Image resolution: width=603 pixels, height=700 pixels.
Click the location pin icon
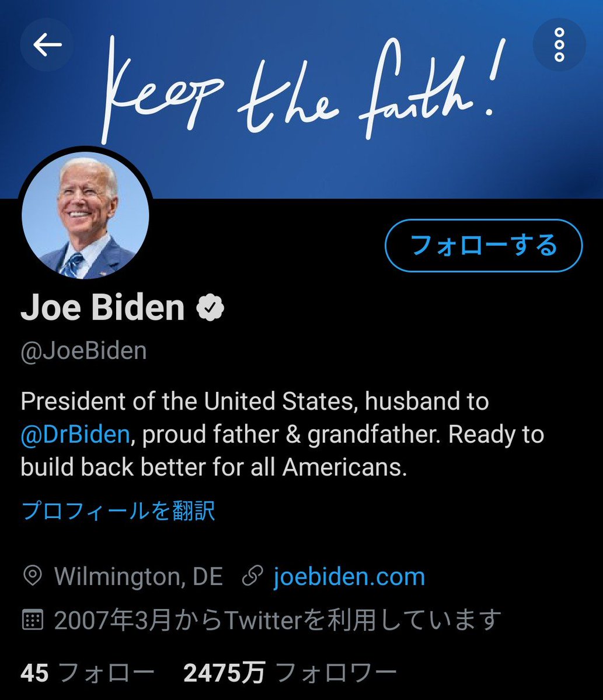(33, 577)
